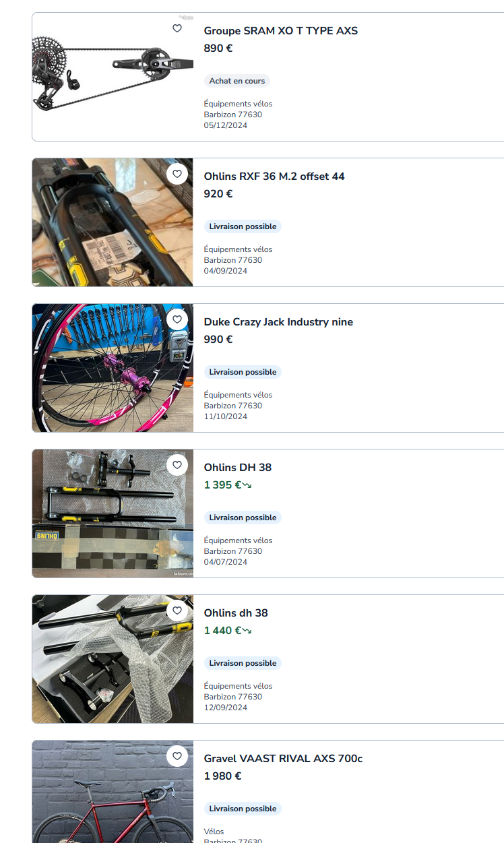View the red gravel bike photo
Image resolution: width=504 pixels, height=843 pixels.
(113, 792)
